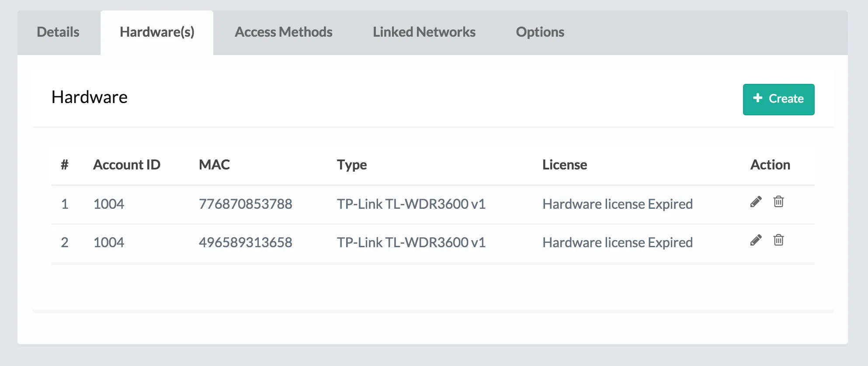Select MAC address 496589313658 cell
868x366 pixels.
245,242
